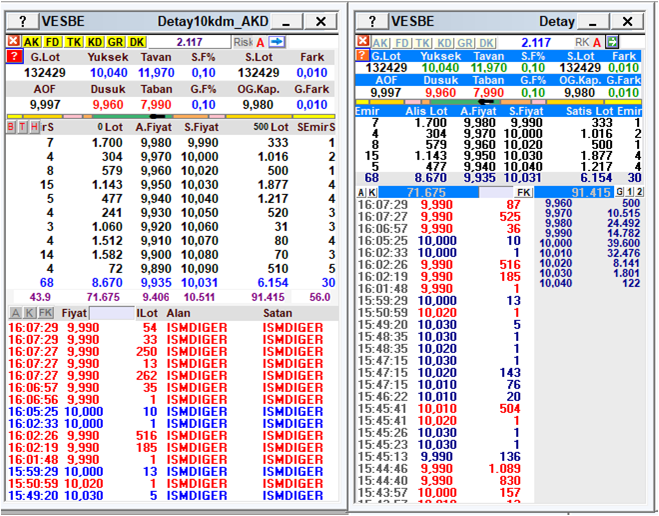The image size is (659, 516).
Task: Click the help ? button in Detay10kdm_AKD window
Action: click(23, 21)
